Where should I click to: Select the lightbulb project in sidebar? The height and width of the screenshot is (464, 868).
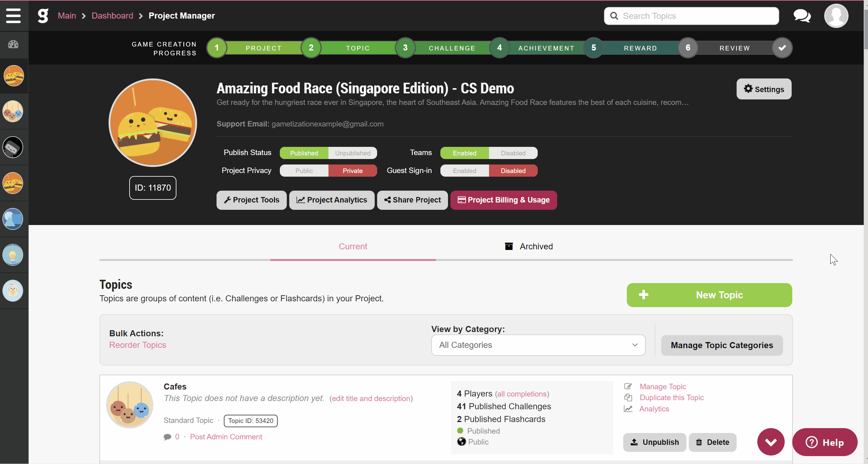[13, 255]
